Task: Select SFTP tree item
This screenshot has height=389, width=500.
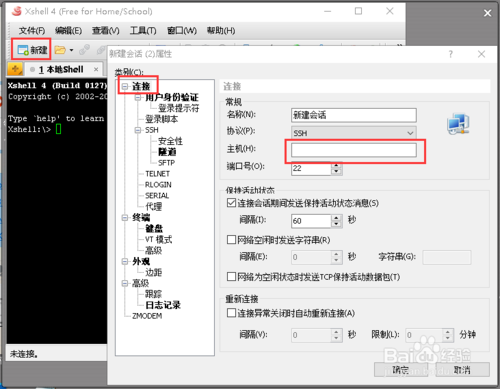Action: click(166, 163)
